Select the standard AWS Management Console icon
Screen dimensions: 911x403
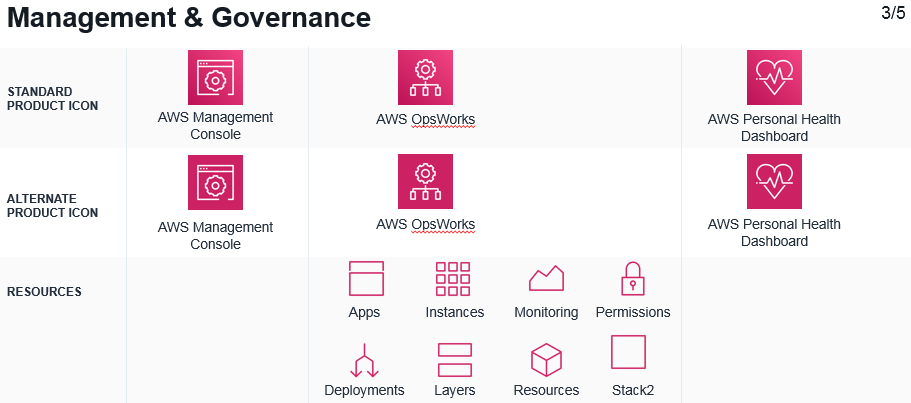click(216, 78)
